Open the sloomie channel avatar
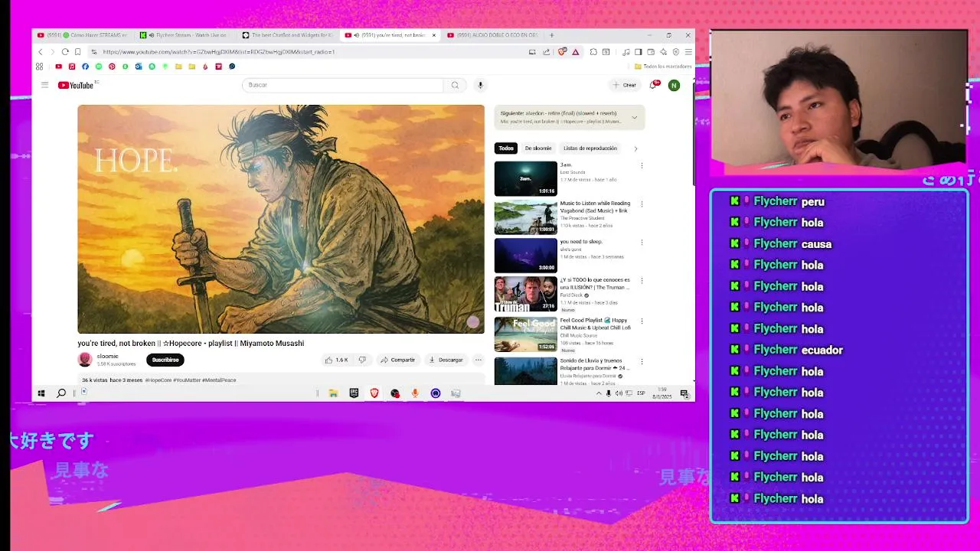 [85, 360]
